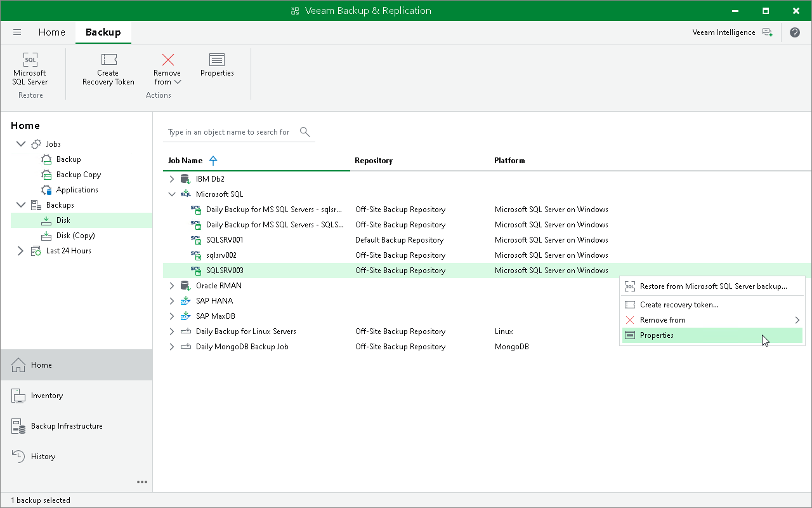812x508 pixels.
Task: Select Applications under Jobs
Action: click(77, 190)
